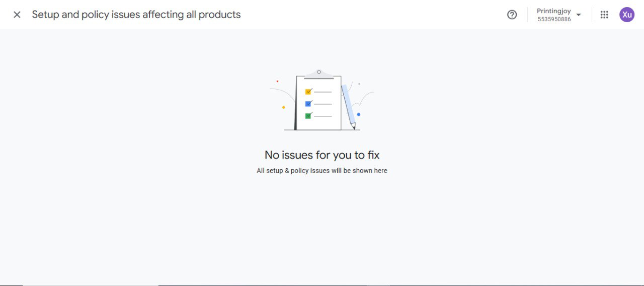Click the line next to the yellow checkbox
Screen dimensions: 644x286
pyautogui.click(x=323, y=92)
